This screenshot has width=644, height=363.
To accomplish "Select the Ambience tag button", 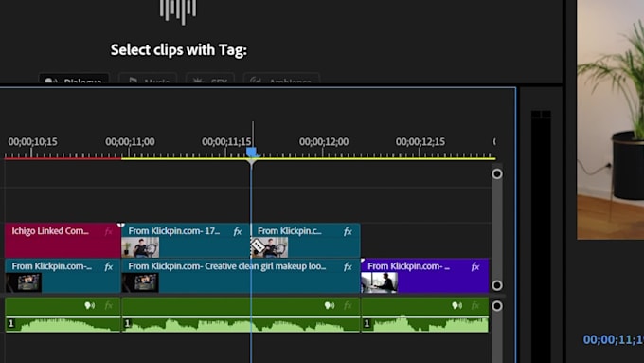I will coord(281,79).
